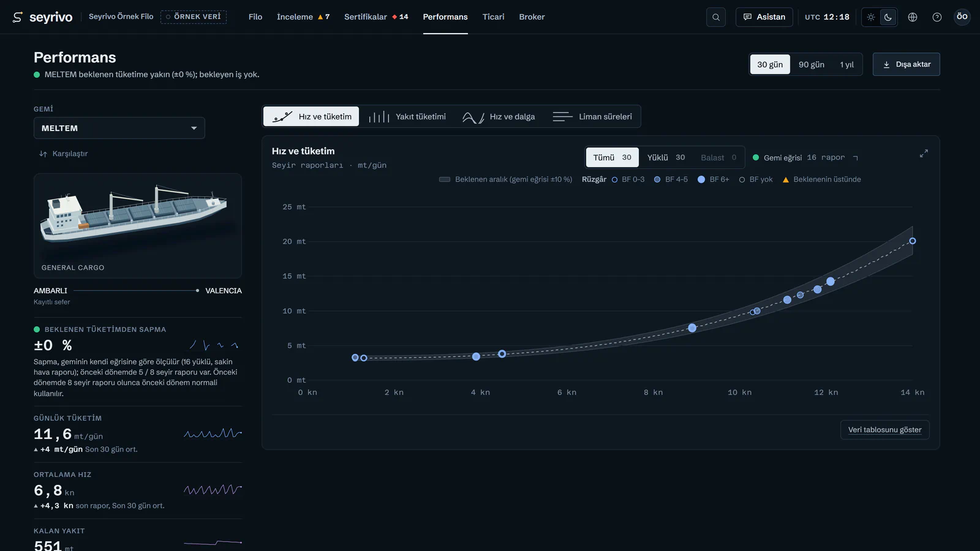Switch to Liman süreleri chart tab
Viewport: 980px width, 551px height.
tap(592, 116)
